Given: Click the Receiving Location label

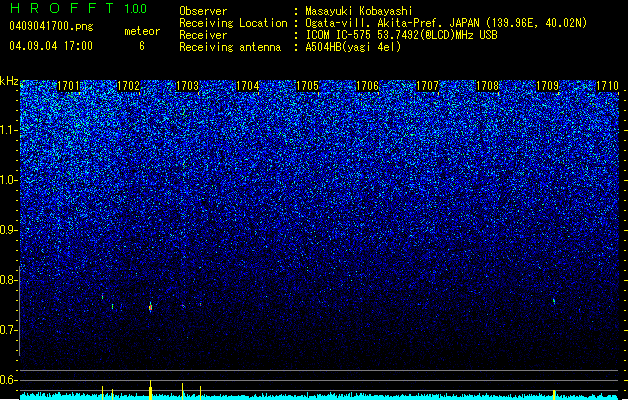Looking at the screenshot, I should 233,23.
